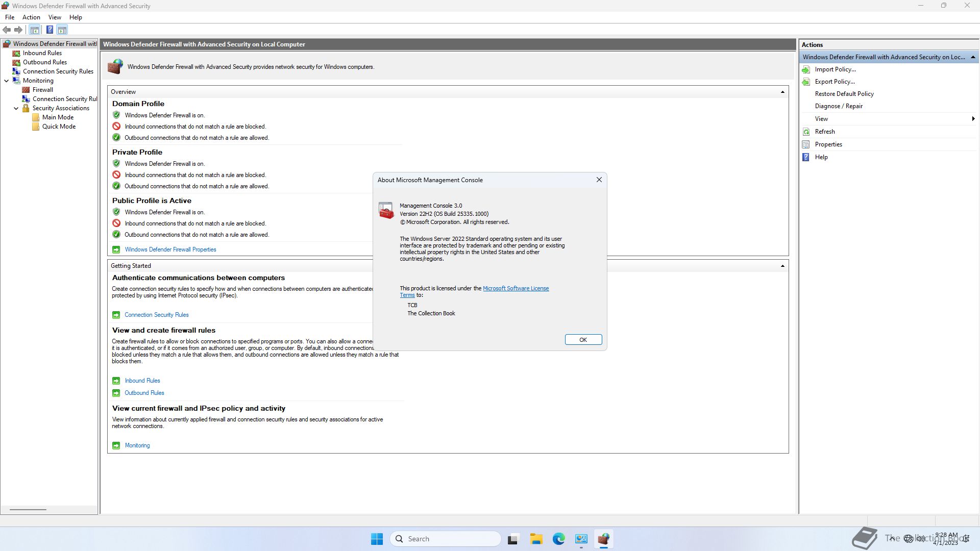The width and height of the screenshot is (980, 551).
Task: Click the Connection Security Rules link
Action: coord(157,315)
